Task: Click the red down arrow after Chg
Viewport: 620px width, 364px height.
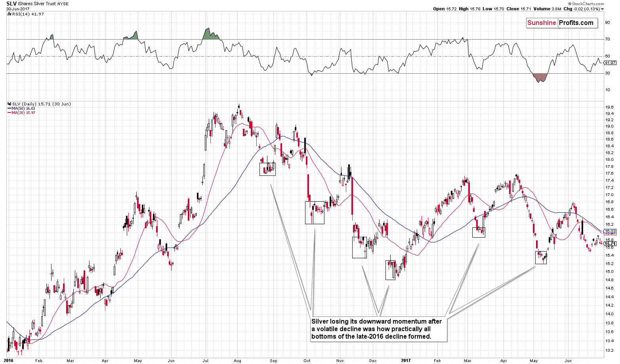Action: point(602,9)
